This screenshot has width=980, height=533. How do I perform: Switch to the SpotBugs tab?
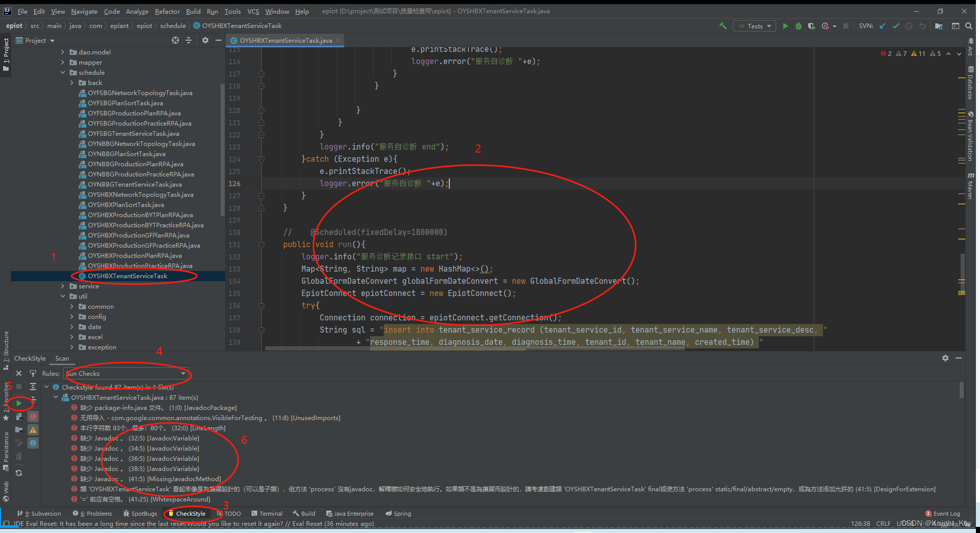(x=140, y=513)
